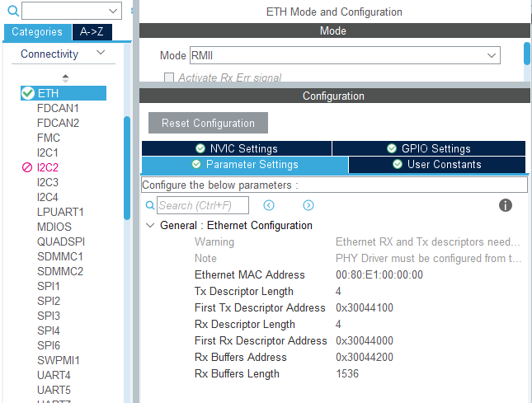Select SDMMC1 peripheral

[60, 256]
